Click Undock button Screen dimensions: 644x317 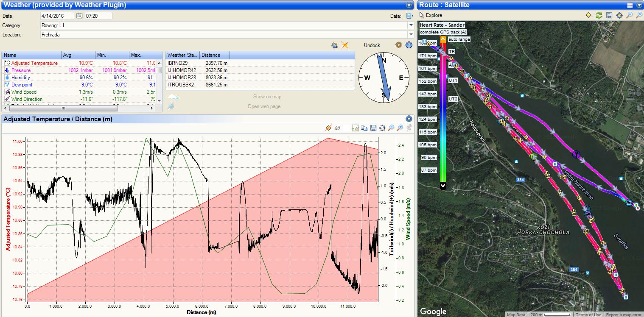[372, 45]
